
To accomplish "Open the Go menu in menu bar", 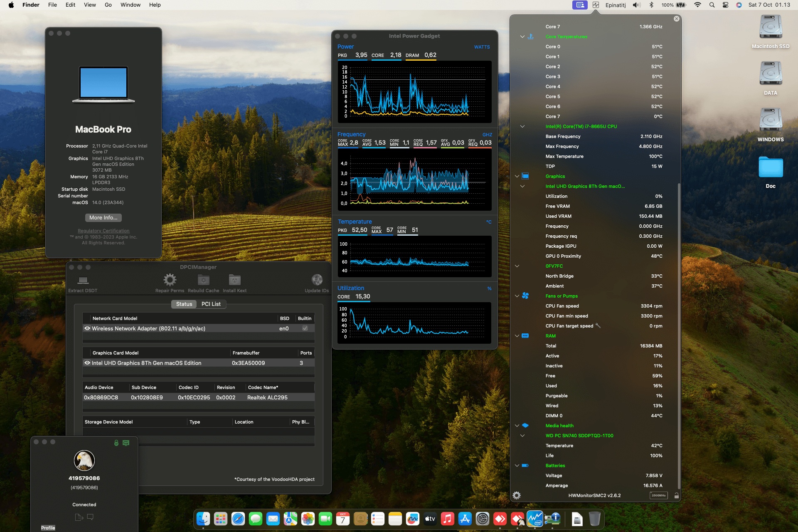I will tap(108, 5).
